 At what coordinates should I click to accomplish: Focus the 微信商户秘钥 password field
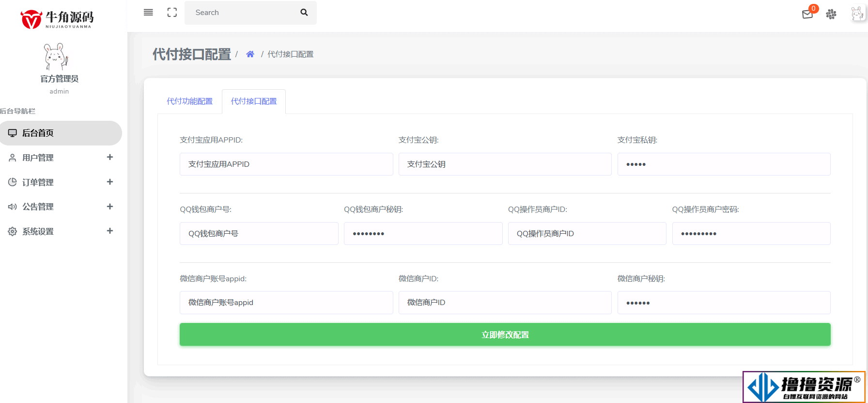[724, 303]
